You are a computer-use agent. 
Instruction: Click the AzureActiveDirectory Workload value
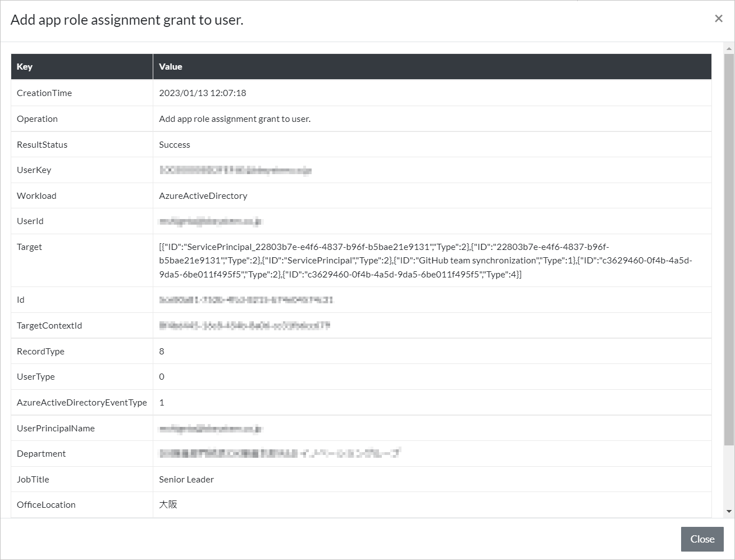pyautogui.click(x=203, y=196)
